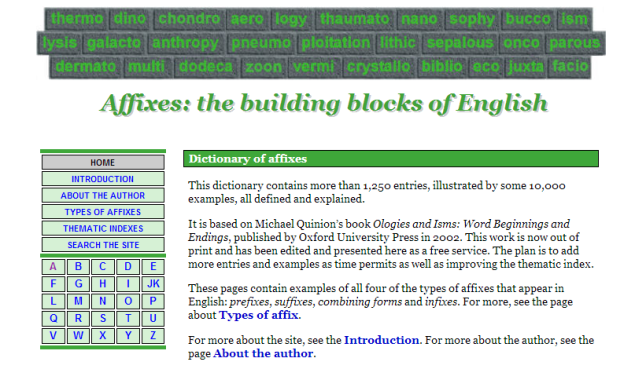The height and width of the screenshot is (380, 635).
Task: Open the letter N index
Action: coord(103,301)
